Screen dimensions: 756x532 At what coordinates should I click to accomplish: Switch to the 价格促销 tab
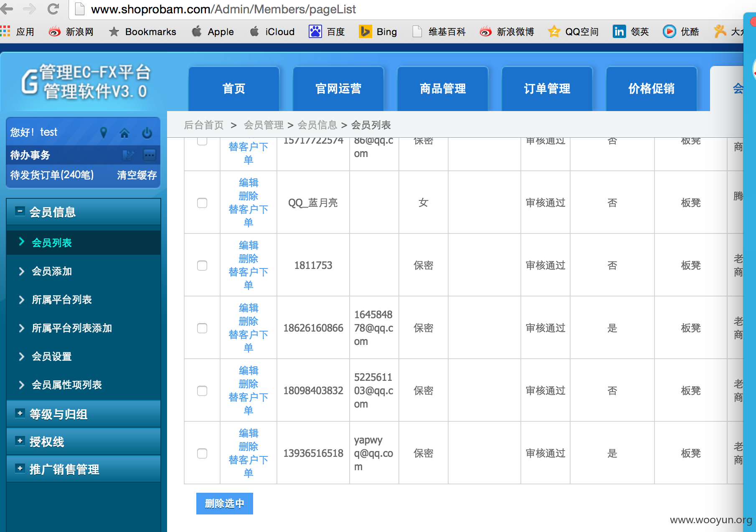[652, 89]
